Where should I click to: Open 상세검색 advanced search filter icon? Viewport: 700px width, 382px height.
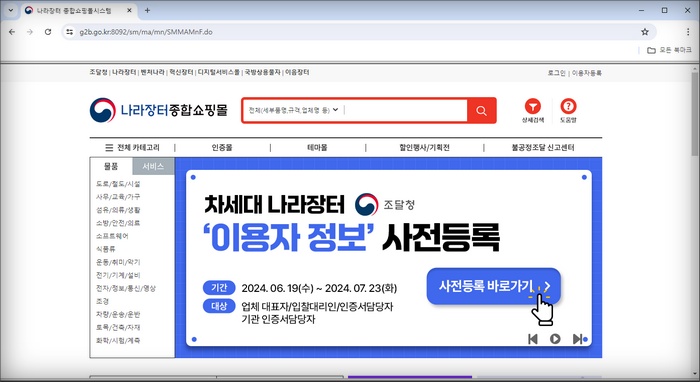533,111
